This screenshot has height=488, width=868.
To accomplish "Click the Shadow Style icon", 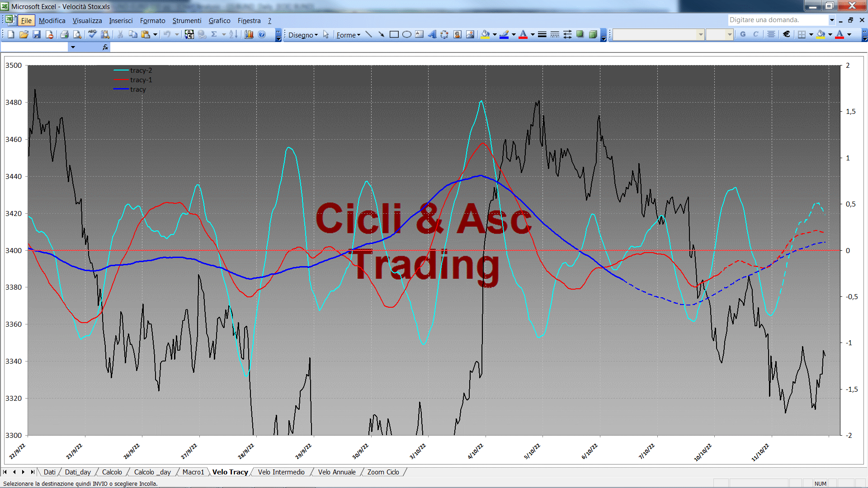I will [x=580, y=34].
